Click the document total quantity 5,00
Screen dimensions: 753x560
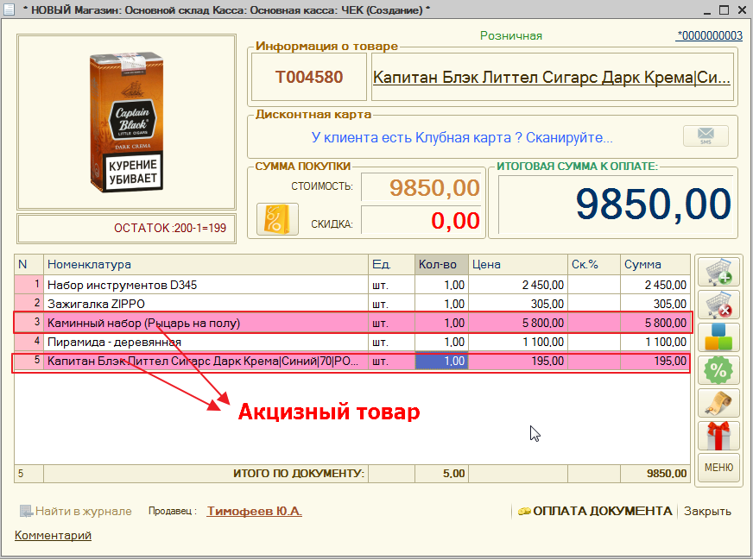tap(441, 474)
